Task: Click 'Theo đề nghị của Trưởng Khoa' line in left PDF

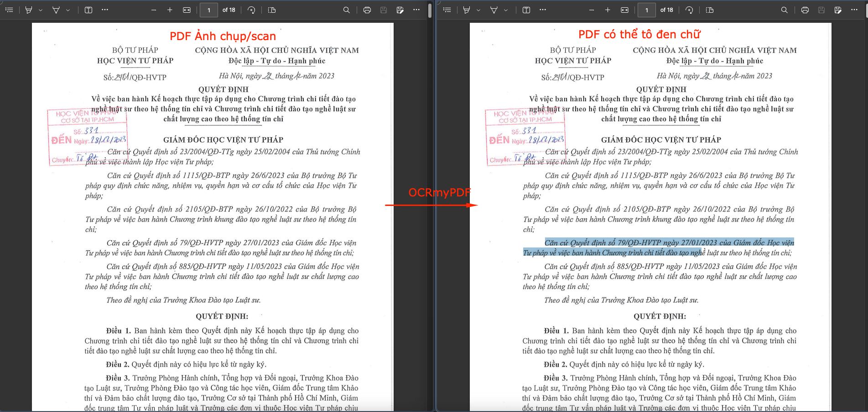Action: click(183, 300)
